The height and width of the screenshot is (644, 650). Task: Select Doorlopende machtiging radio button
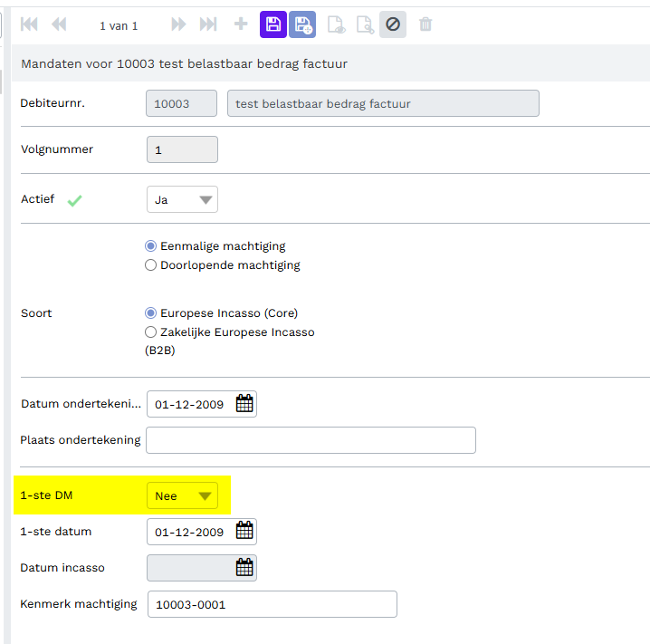151,265
